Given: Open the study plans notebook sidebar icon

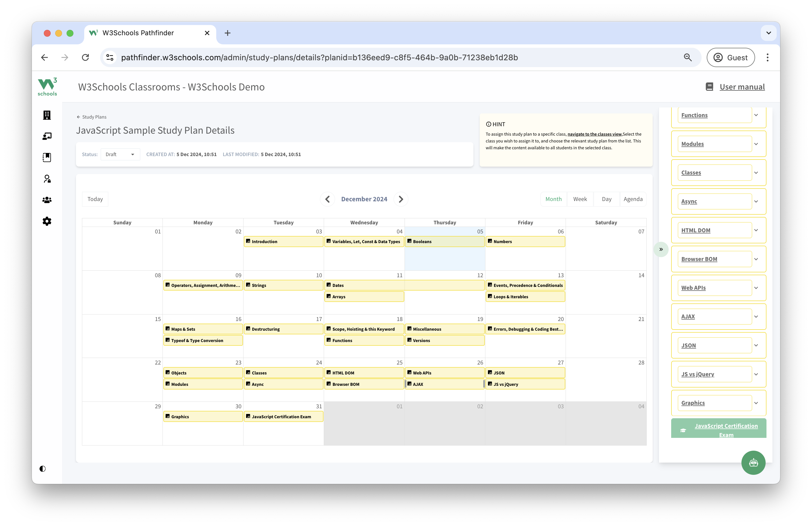Looking at the screenshot, I should pyautogui.click(x=47, y=158).
